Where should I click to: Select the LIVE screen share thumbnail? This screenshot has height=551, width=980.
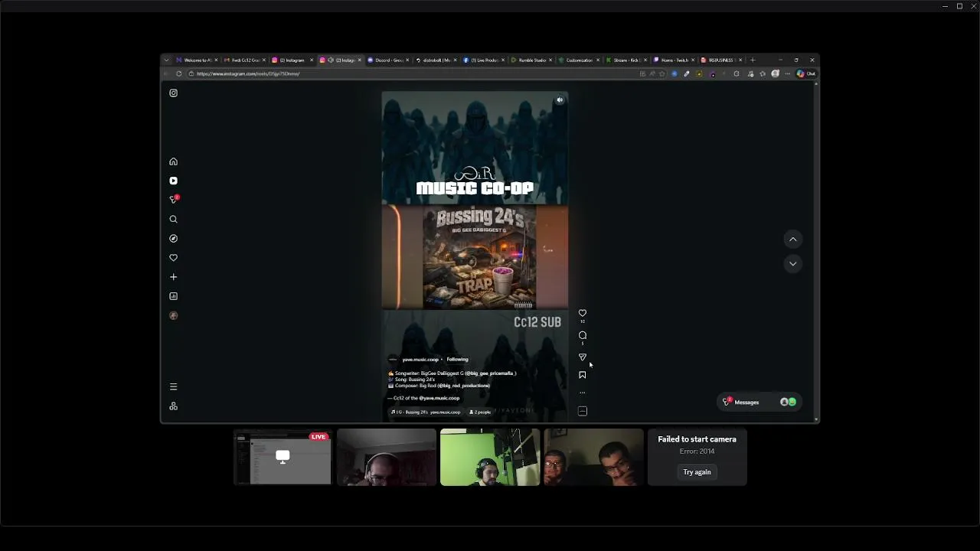[283, 457]
